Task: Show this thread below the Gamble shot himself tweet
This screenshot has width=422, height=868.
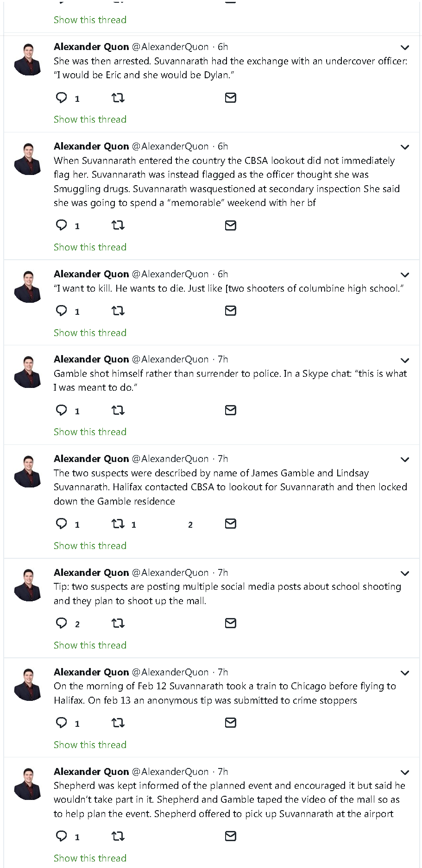Action: point(90,432)
